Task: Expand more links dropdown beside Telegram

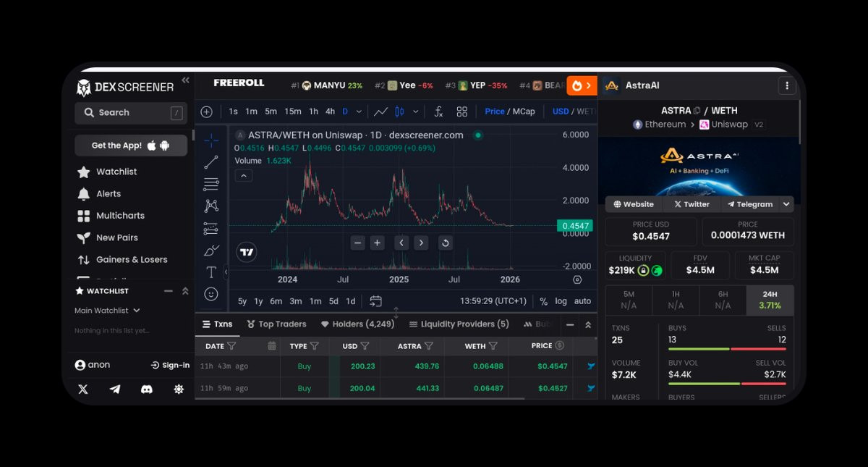Action: pos(787,204)
